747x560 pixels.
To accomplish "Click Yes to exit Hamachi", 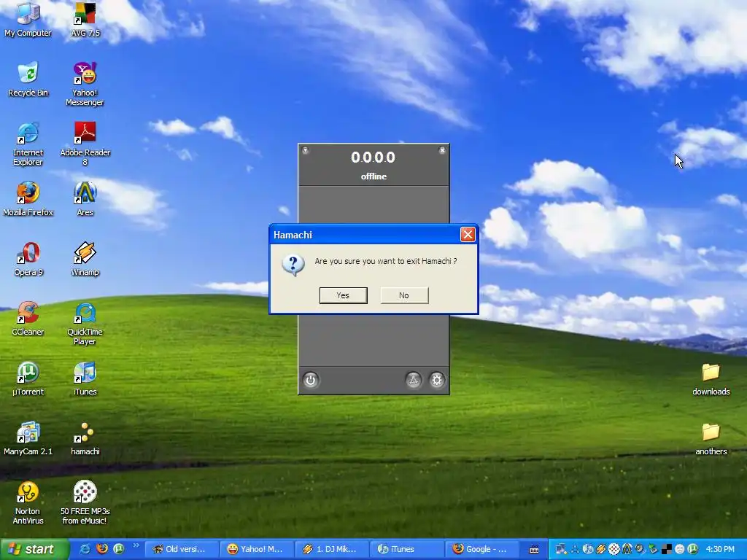I will click(343, 295).
